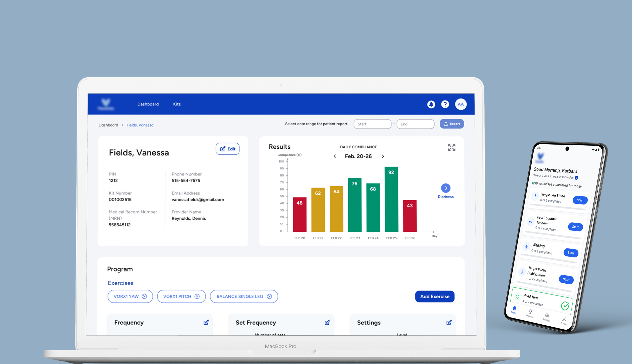This screenshot has height=364, width=632.
Task: Expand the Results chart to fullscreen
Action: pyautogui.click(x=452, y=147)
